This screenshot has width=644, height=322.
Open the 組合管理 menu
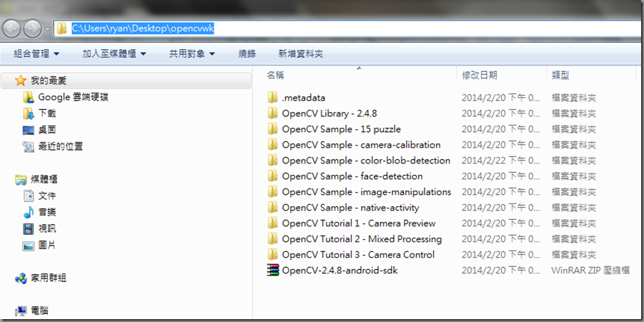tap(36, 54)
